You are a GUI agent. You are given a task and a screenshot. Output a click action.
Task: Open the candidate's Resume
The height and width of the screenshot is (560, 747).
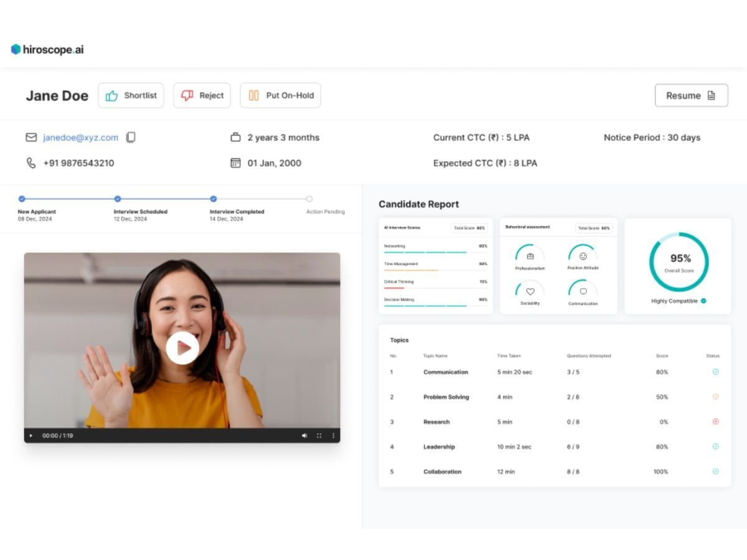[x=691, y=96]
